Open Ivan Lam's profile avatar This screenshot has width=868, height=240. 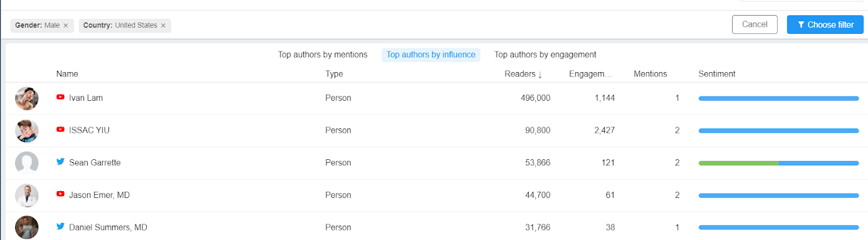coord(27,98)
